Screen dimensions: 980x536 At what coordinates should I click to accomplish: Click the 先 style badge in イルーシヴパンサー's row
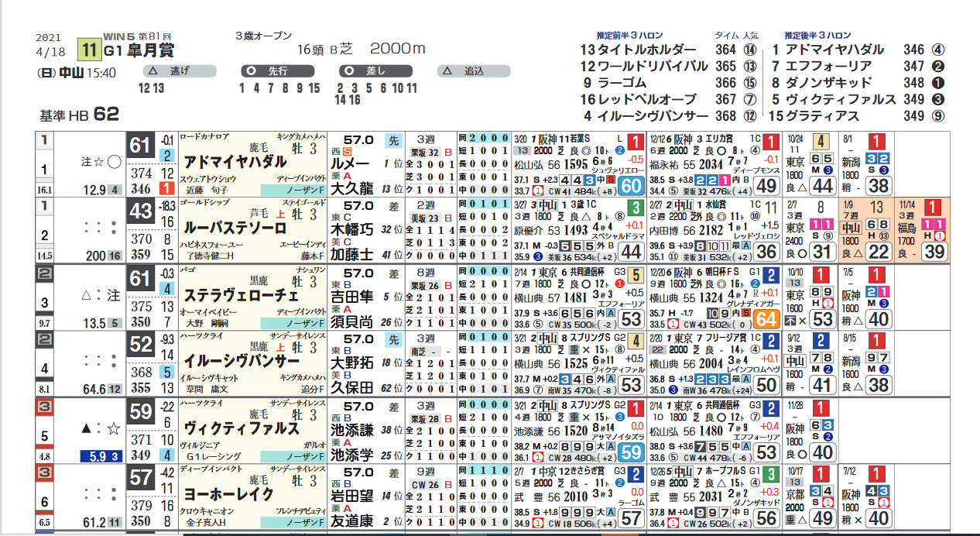pyautogui.click(x=392, y=341)
